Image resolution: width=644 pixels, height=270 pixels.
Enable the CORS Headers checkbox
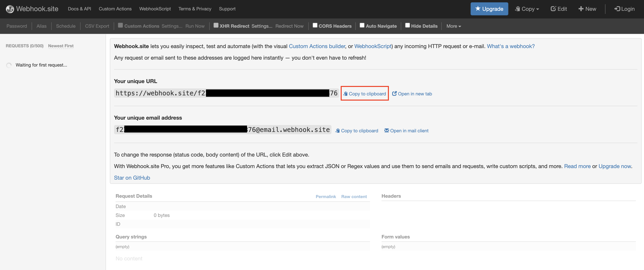315,25
